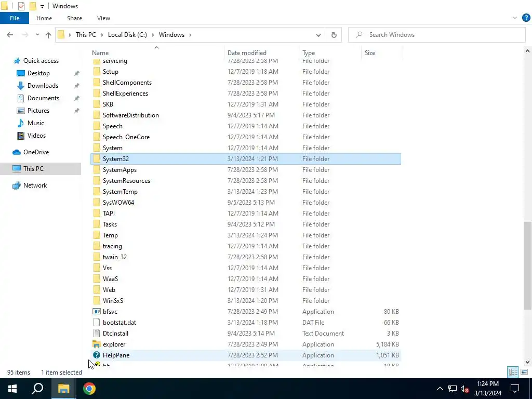
Task: Click the Properties quick access toolbar icon
Action: click(21, 6)
